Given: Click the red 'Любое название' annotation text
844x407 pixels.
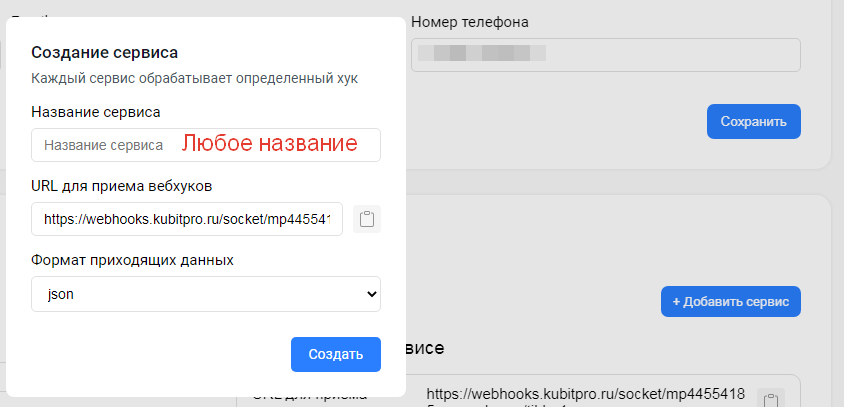Looking at the screenshot, I should click(x=269, y=144).
